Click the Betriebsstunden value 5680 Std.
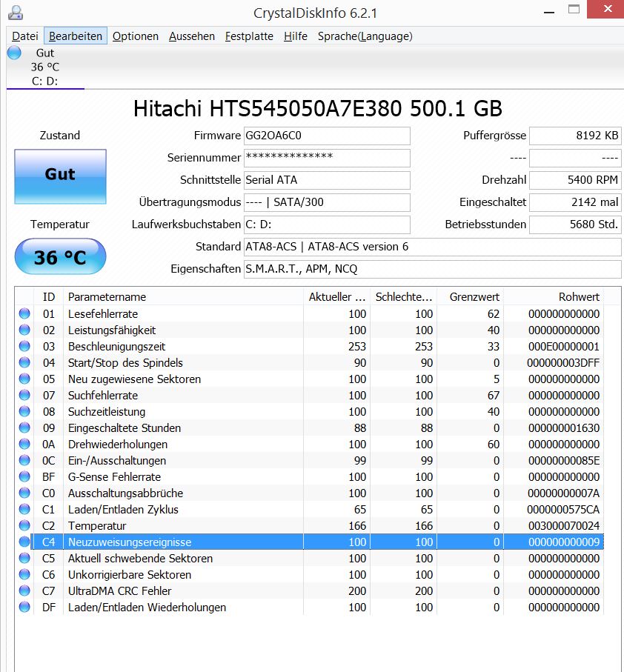 click(x=575, y=224)
